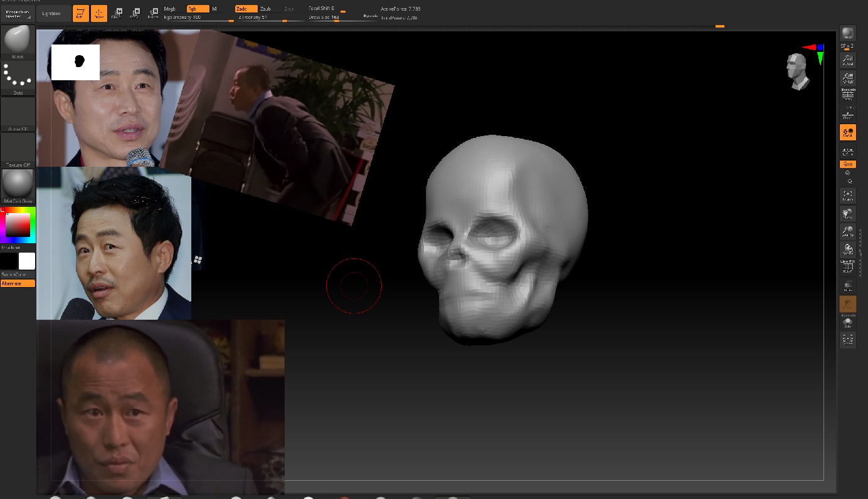Toggle the Ghost transparency icon

pyautogui.click(x=848, y=304)
